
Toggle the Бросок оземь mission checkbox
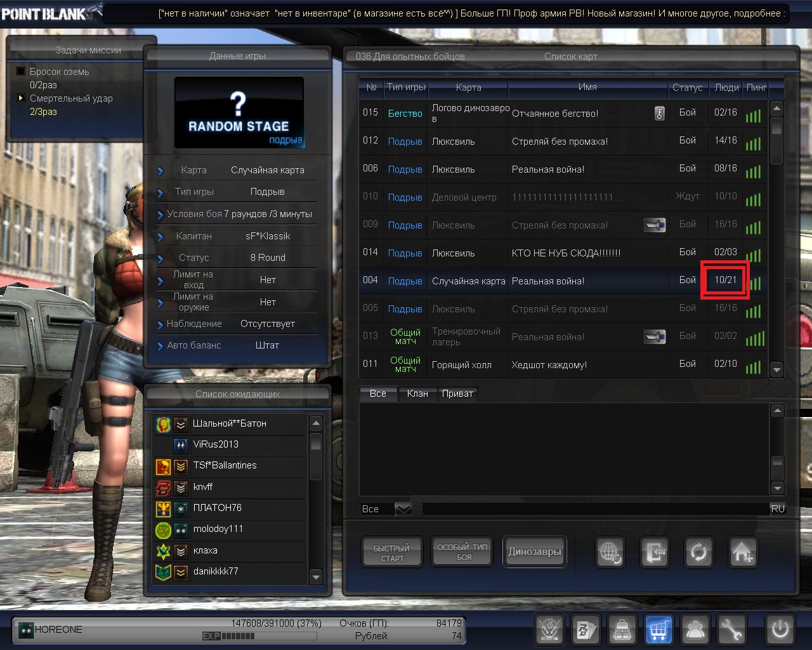21,72
